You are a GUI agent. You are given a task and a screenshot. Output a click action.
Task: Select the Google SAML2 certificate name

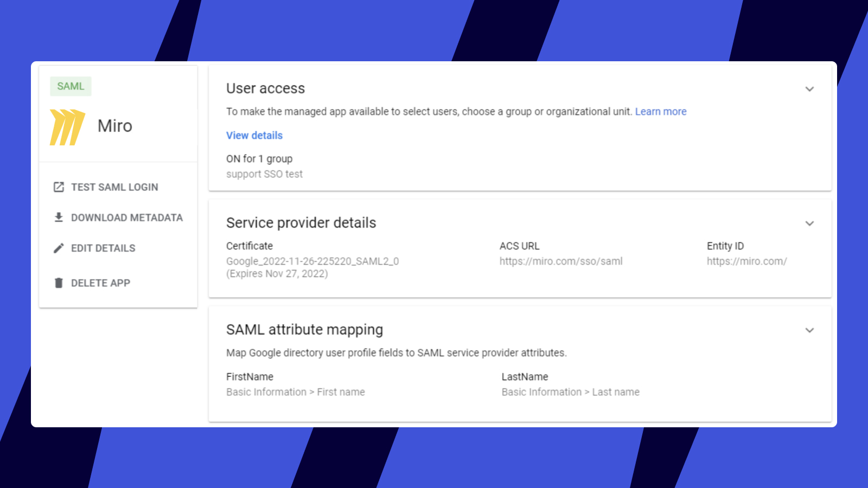pos(312,261)
